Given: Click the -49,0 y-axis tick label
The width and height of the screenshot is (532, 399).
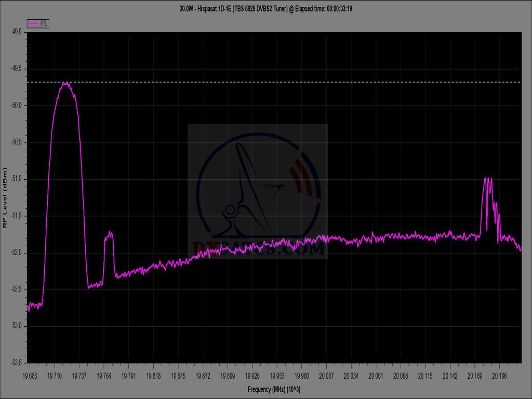Looking at the screenshot, I should 16,32.
